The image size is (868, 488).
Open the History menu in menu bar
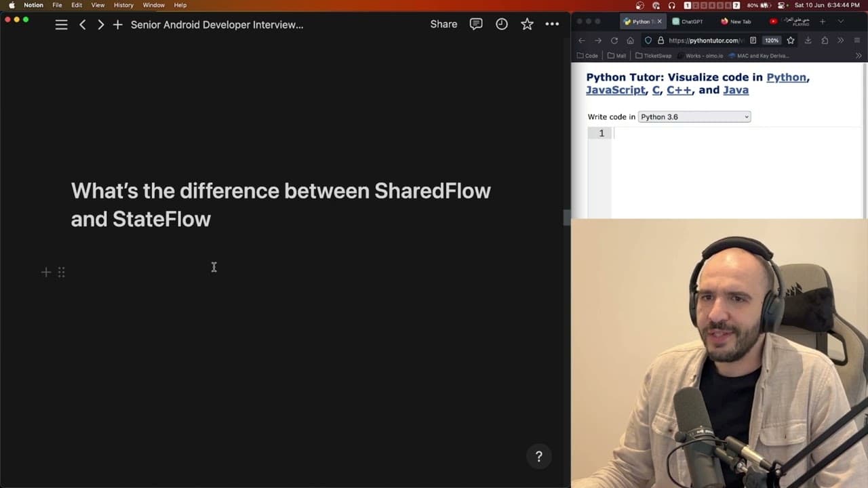tap(123, 5)
